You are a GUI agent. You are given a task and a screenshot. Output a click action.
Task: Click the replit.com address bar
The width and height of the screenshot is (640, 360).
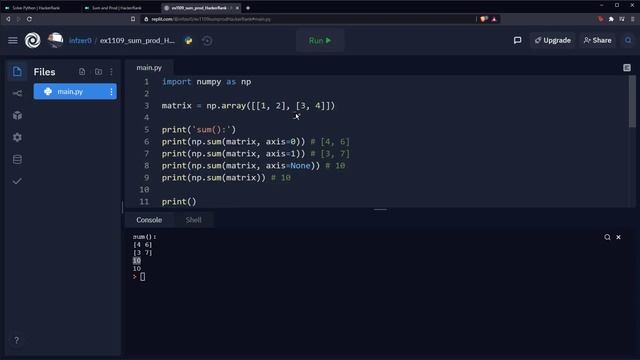(x=308, y=19)
